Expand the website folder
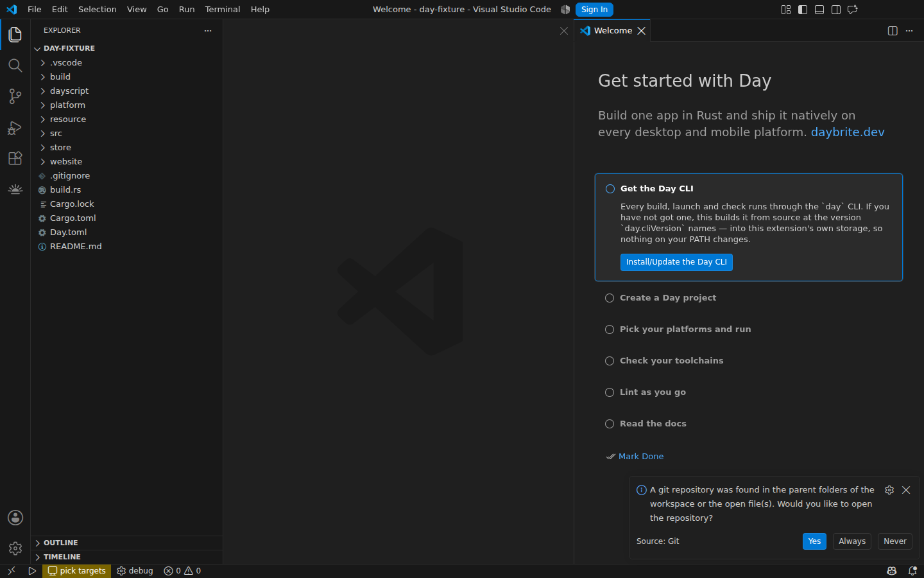The width and height of the screenshot is (924, 578). (126, 162)
